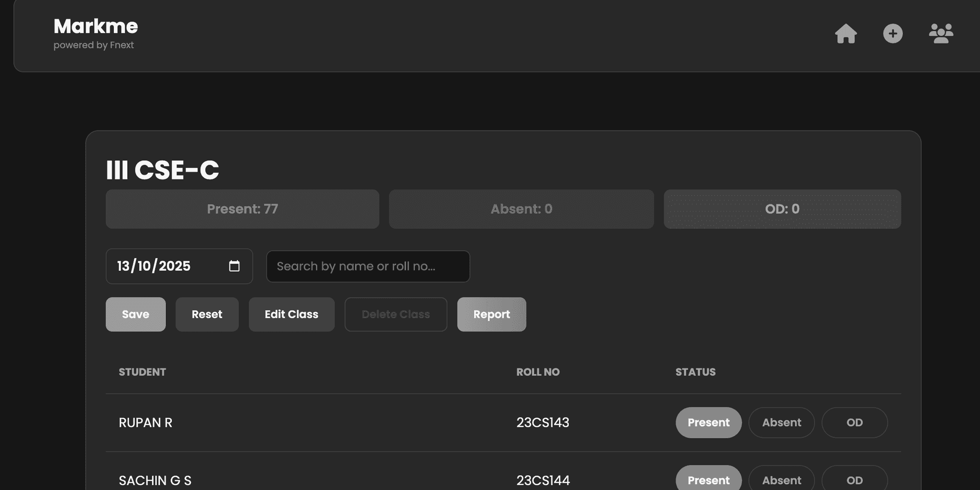Screen dimensions: 980x490
Task: Click the STATUS column header
Action: point(695,372)
